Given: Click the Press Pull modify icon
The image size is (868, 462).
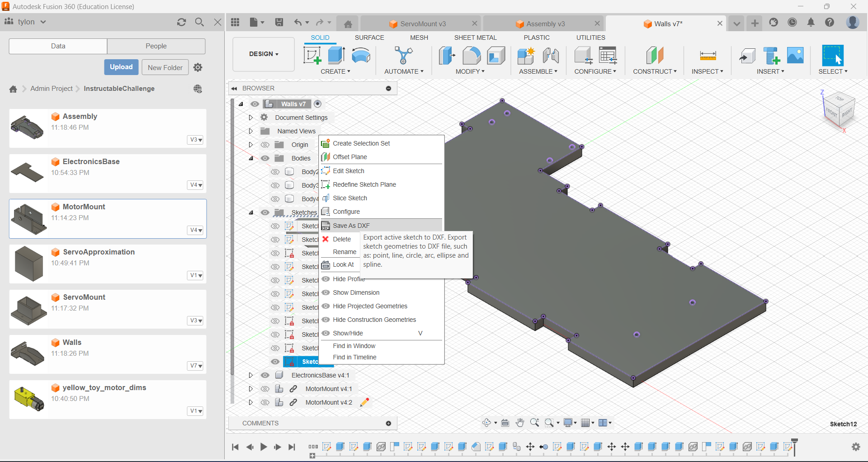Looking at the screenshot, I should pyautogui.click(x=447, y=56).
